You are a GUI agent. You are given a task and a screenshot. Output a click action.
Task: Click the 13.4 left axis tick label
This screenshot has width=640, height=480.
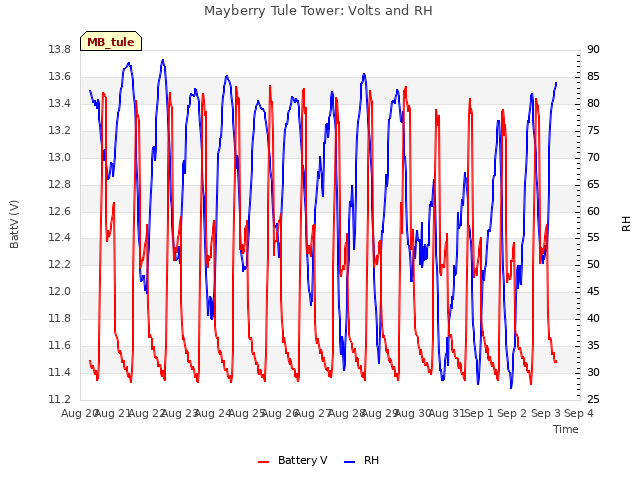[59, 104]
